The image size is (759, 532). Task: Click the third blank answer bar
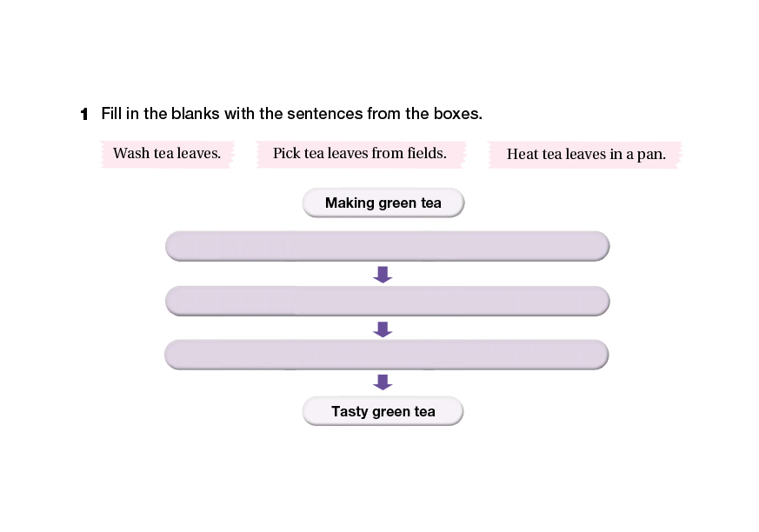click(387, 355)
